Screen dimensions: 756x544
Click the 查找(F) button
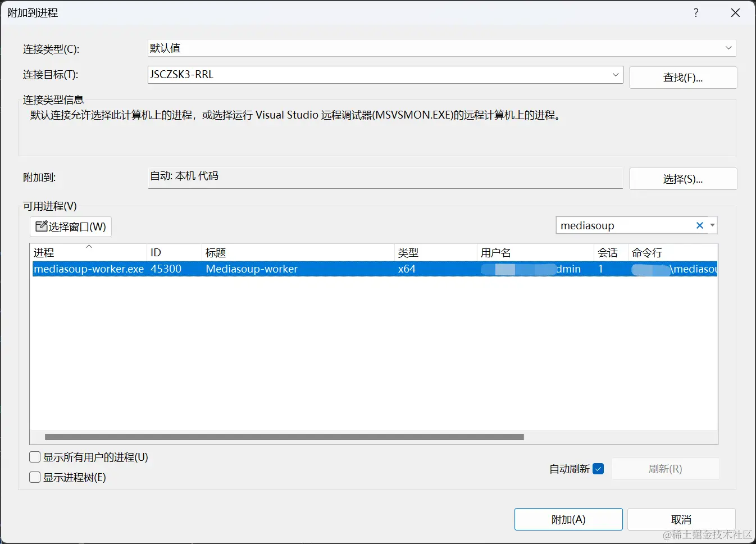point(682,77)
